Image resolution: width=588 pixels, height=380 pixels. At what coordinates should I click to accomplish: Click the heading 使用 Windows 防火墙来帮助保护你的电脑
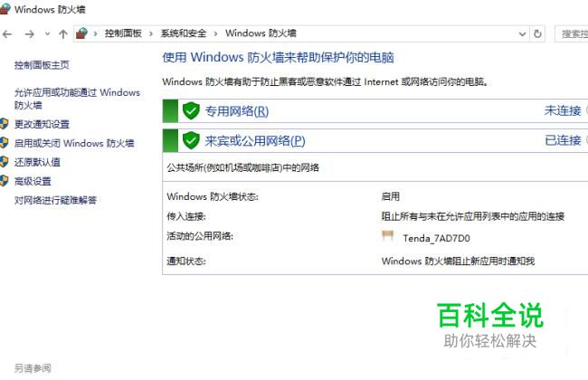click(278, 57)
